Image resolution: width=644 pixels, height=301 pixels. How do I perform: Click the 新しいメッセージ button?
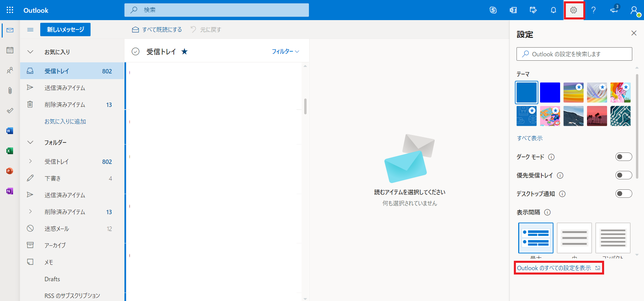[x=65, y=29]
